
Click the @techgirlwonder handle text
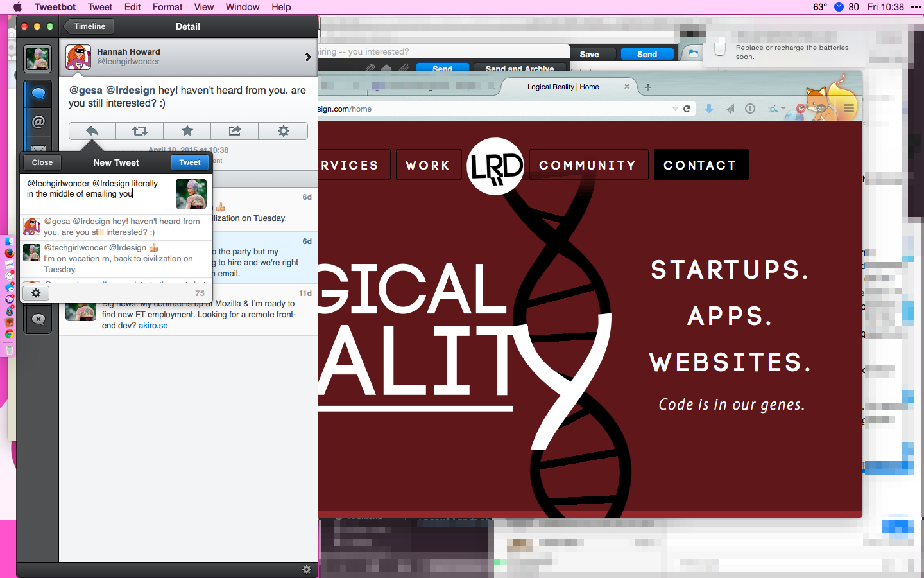(x=128, y=62)
